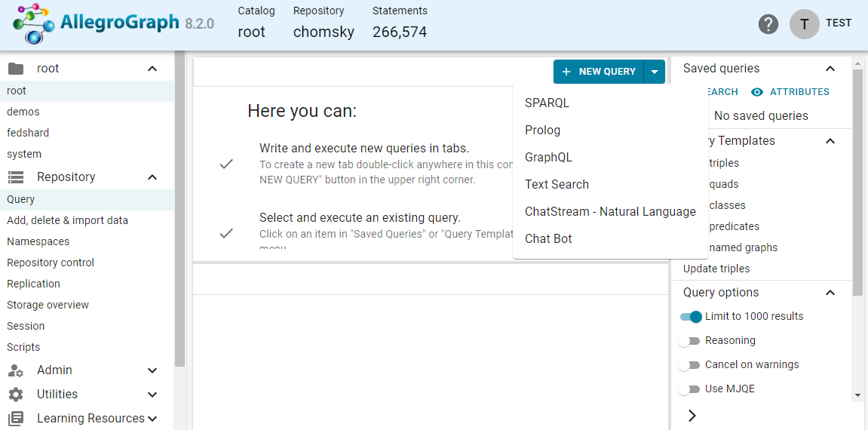Viewport: 868px width, 430px height.
Task: Click the TEST user avatar
Action: (805, 24)
